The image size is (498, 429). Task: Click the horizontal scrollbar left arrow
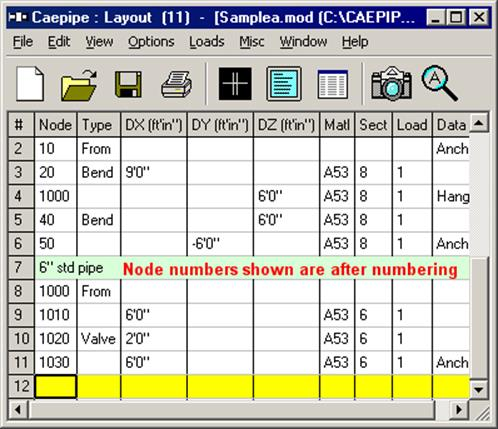point(18,409)
